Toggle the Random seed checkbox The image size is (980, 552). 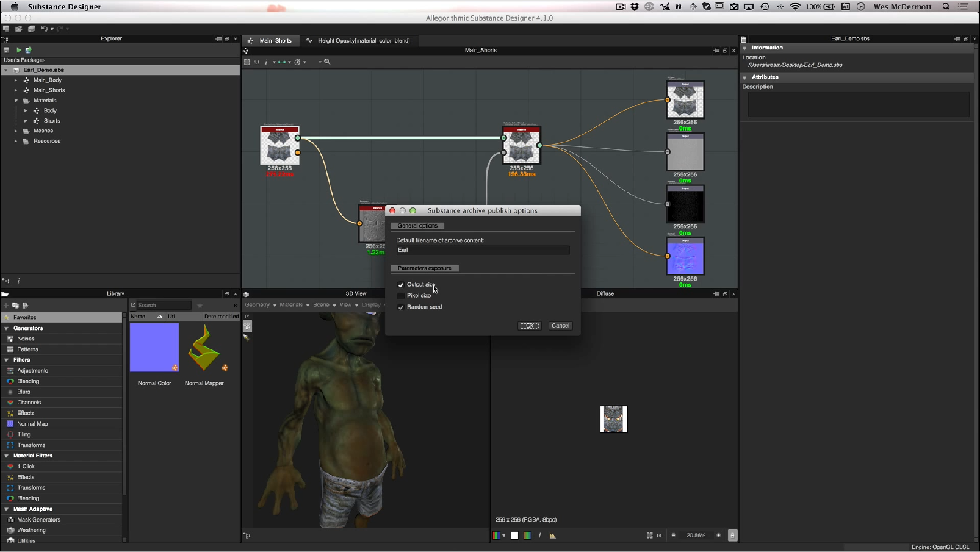[x=401, y=307]
